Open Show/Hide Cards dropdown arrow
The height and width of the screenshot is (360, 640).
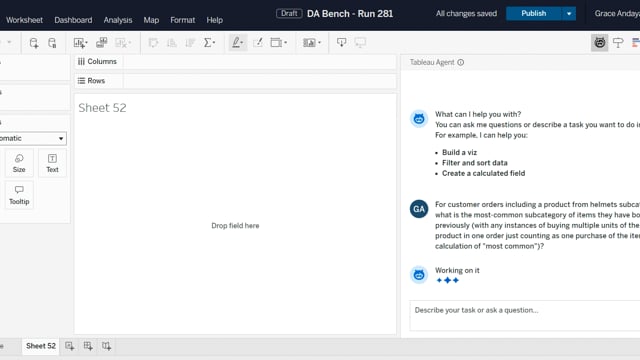pyautogui.click(x=319, y=42)
